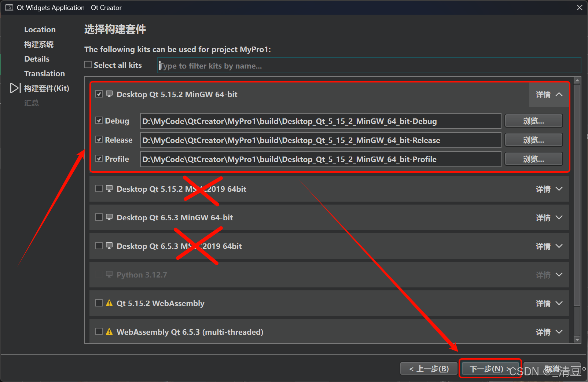Uncheck the Release build configuration
Screen dimensions: 588x382
coord(99,139)
